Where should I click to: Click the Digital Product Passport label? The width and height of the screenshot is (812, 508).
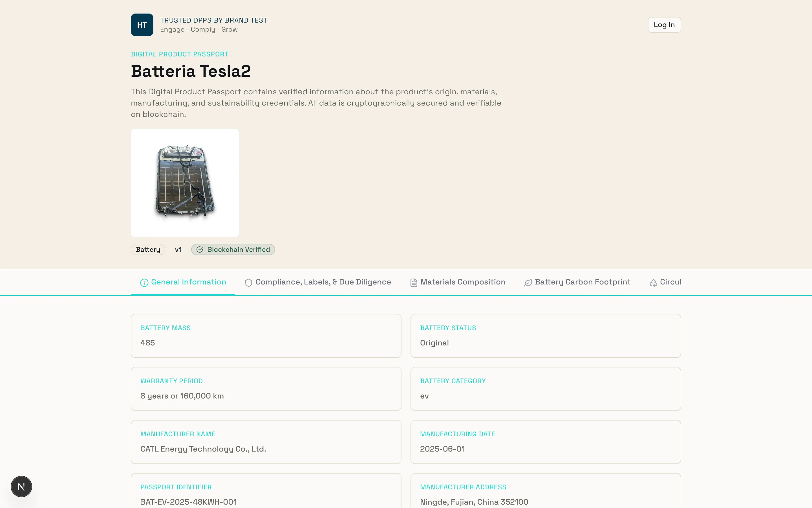click(180, 54)
